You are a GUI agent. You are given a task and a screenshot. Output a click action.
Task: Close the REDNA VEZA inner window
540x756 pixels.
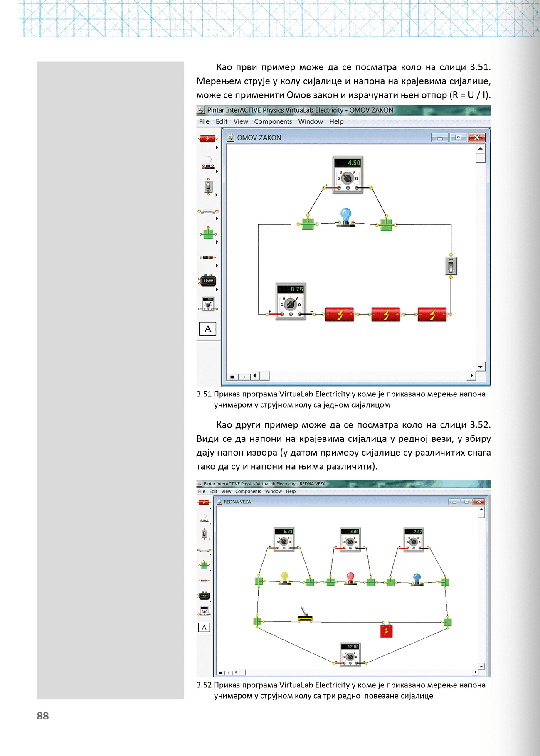click(478, 502)
